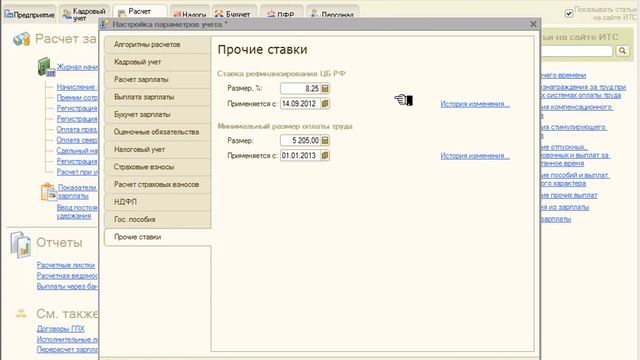Click the Показатели зарплаты clipboard icon
The height and width of the screenshot is (360, 640).
(x=49, y=192)
